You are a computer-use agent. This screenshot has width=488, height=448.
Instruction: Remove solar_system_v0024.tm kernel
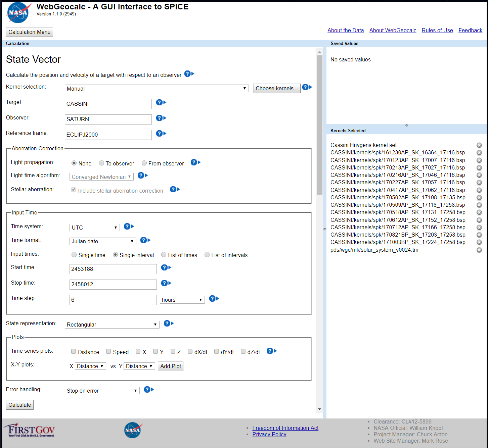479,250
